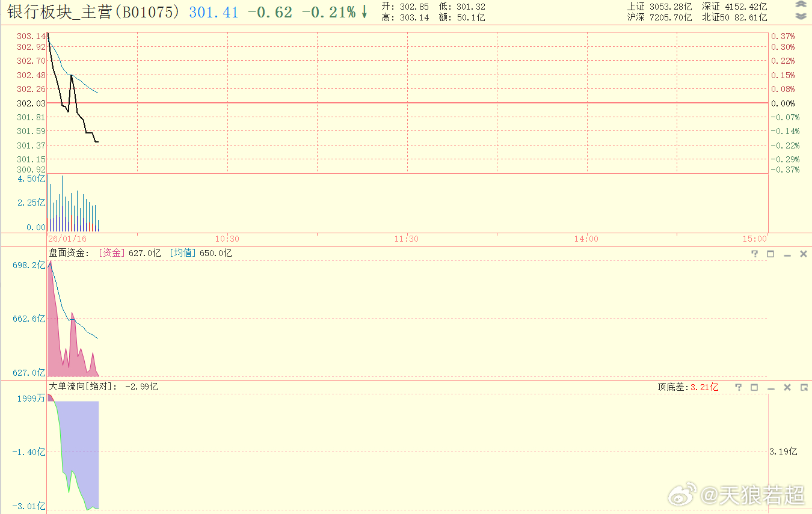Click the 顶底差 3.21亿 reading
Image resolution: width=812 pixels, height=514 pixels.
click(687, 387)
